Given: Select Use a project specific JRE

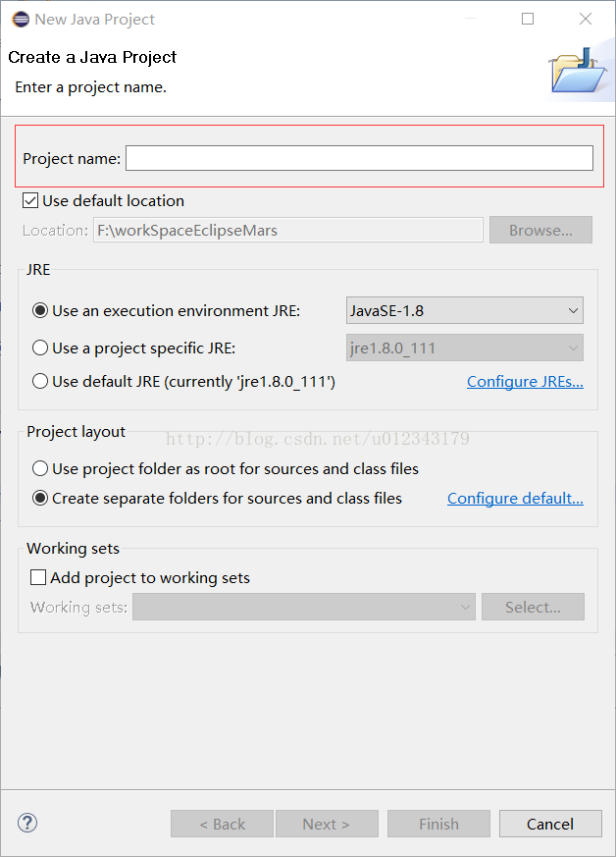Looking at the screenshot, I should [x=40, y=348].
